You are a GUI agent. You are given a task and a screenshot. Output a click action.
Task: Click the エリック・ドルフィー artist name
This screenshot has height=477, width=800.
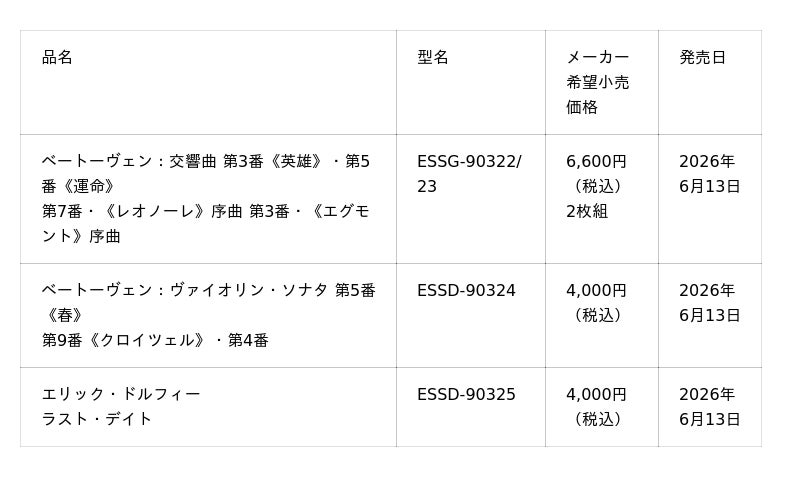tap(121, 395)
